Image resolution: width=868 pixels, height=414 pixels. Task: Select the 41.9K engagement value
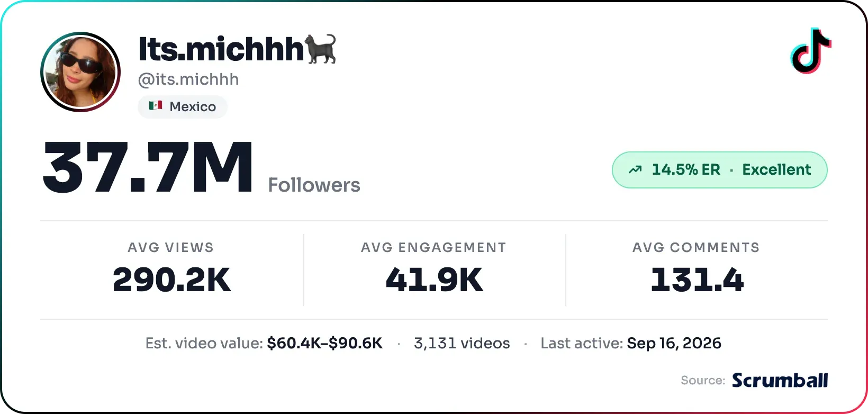(434, 280)
